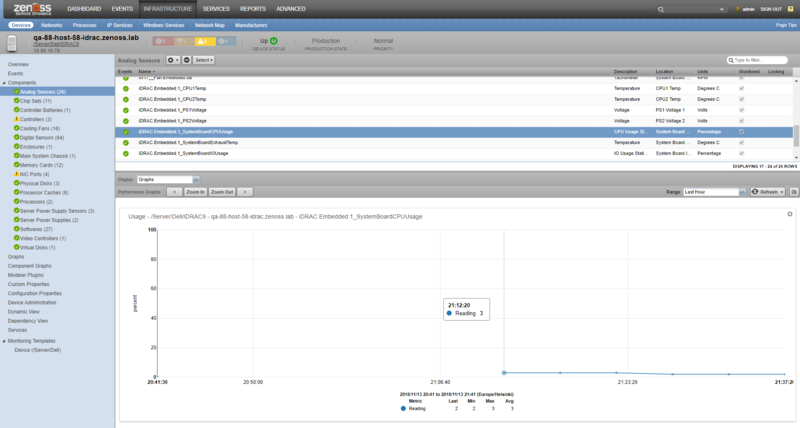Toggle Monitored checkbox for SystemBoardExhaustTemp row
The image size is (800, 428).
pos(742,143)
